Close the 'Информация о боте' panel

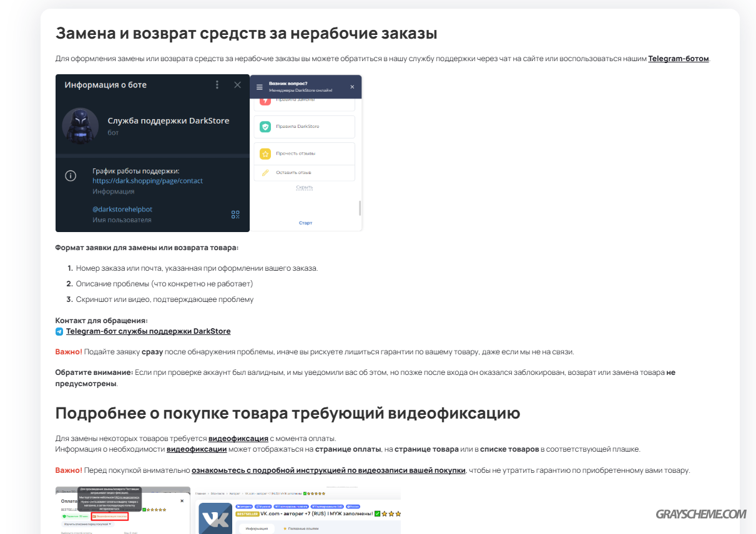click(x=237, y=85)
